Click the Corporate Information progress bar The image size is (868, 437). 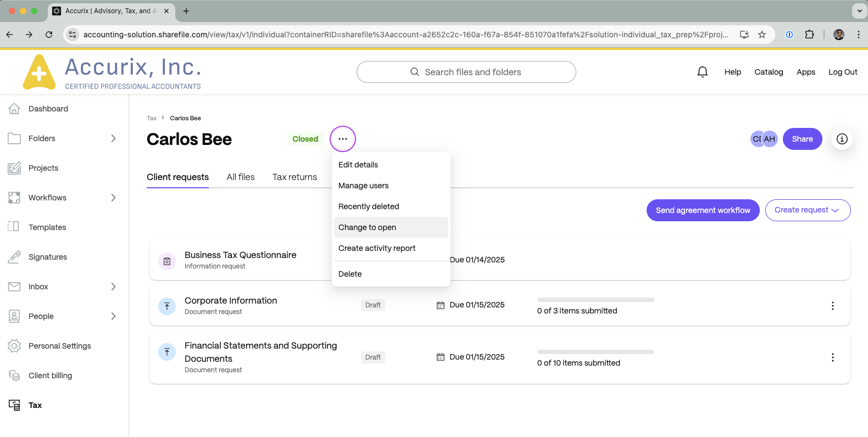click(596, 300)
